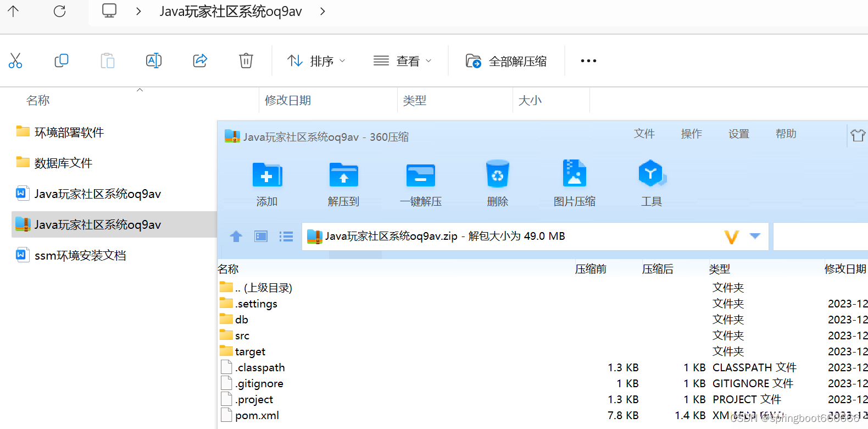Click 360压缩 window title app icon
868x429 pixels.
232,136
